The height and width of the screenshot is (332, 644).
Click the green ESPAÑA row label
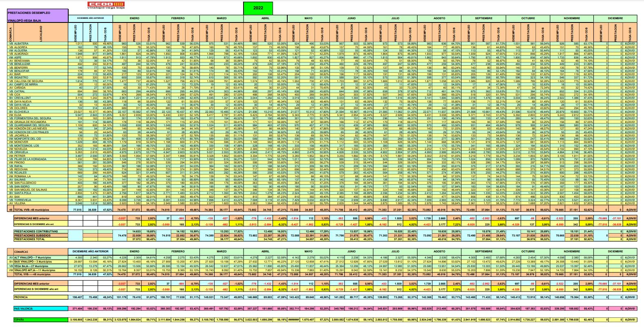click(20, 319)
